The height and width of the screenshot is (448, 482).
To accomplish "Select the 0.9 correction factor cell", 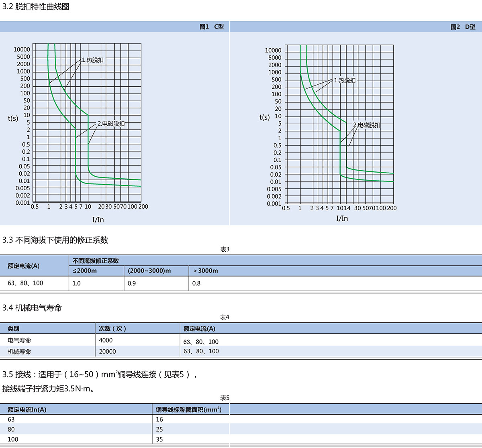I will coord(132,283).
